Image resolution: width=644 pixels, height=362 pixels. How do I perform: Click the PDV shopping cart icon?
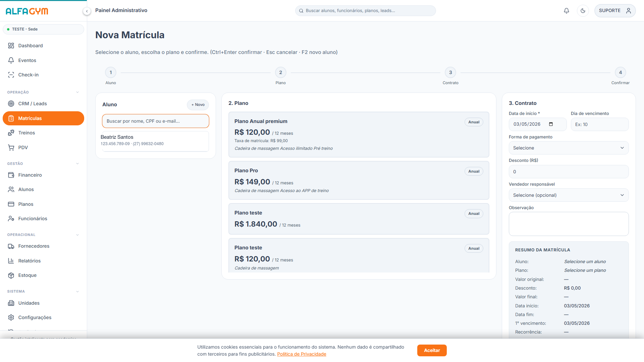pyautogui.click(x=11, y=147)
